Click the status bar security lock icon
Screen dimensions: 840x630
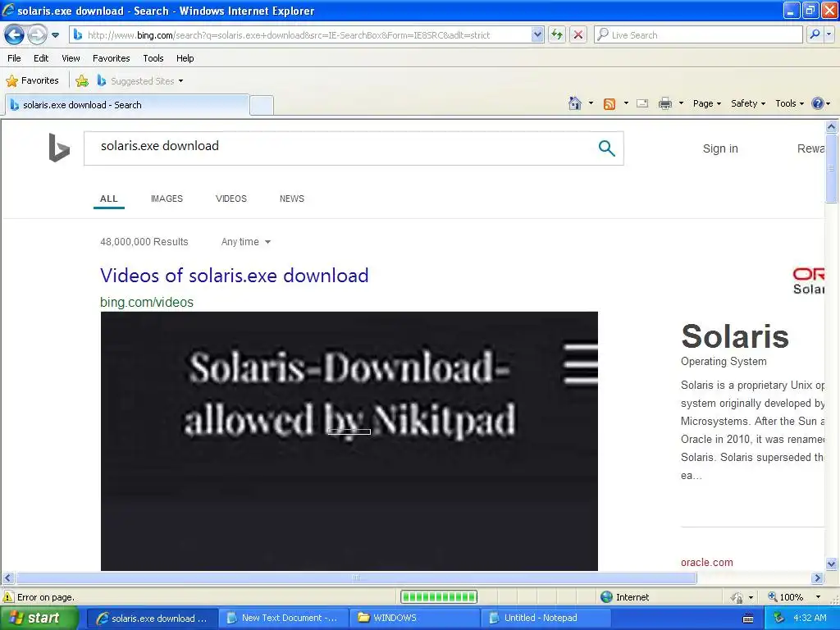click(737, 597)
